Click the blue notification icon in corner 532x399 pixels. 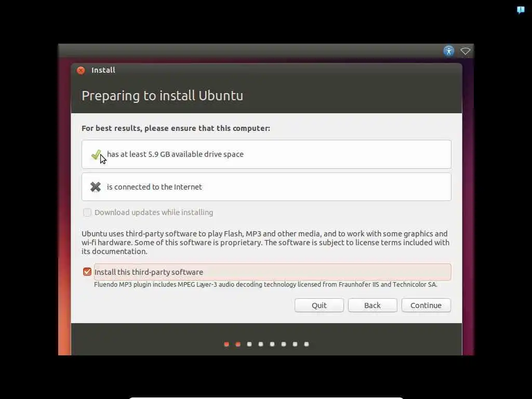pos(521,10)
